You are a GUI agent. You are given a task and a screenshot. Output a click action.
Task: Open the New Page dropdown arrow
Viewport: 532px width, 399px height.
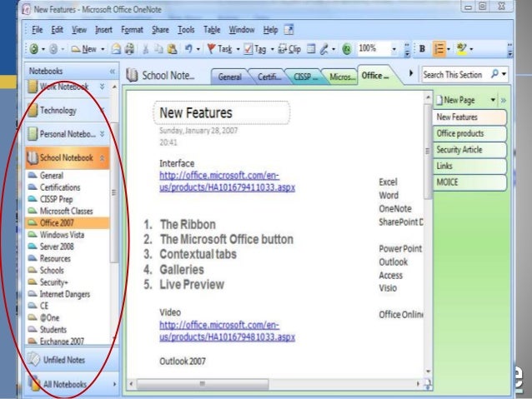click(493, 100)
